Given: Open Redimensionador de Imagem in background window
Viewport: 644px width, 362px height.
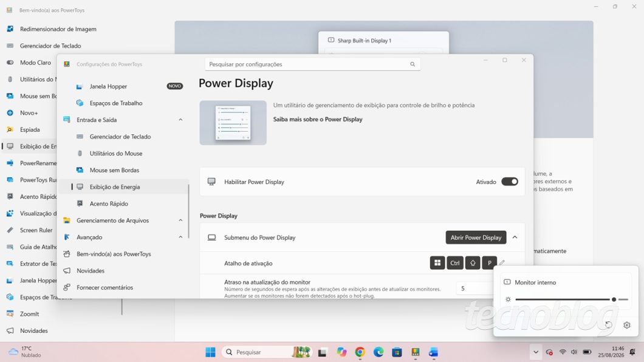Looking at the screenshot, I should click(58, 29).
